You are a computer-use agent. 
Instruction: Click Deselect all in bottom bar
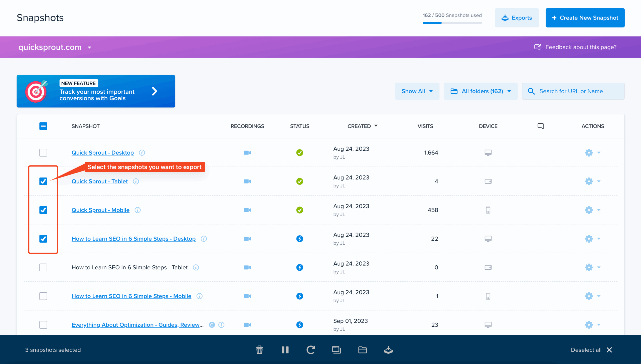click(591, 350)
